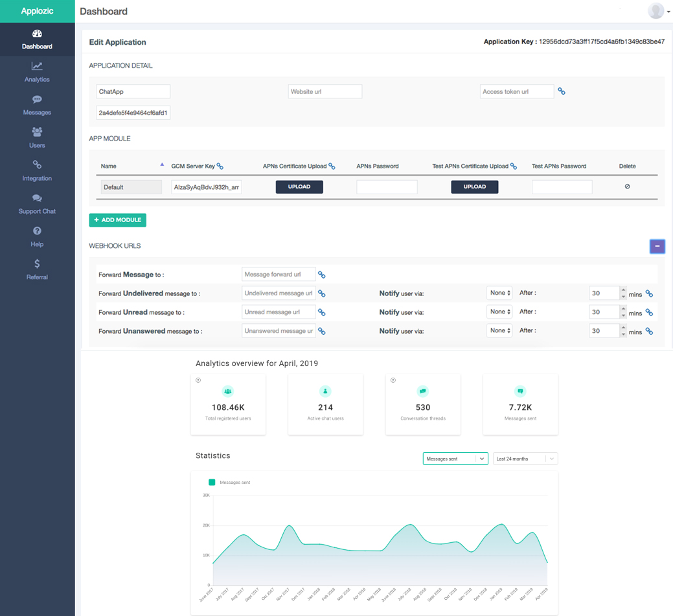The image size is (673, 616).
Task: Click the Access token url field
Action: pos(517,91)
